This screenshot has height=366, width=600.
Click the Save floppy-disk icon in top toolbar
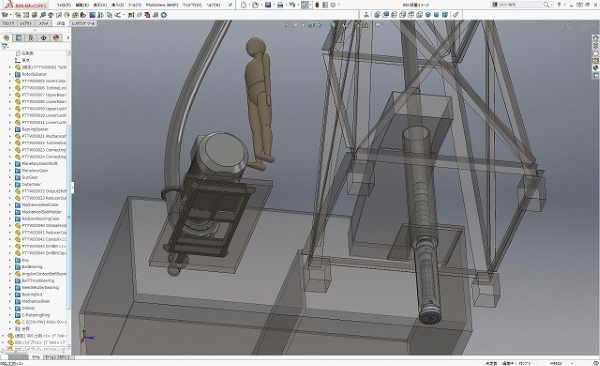click(268, 5)
